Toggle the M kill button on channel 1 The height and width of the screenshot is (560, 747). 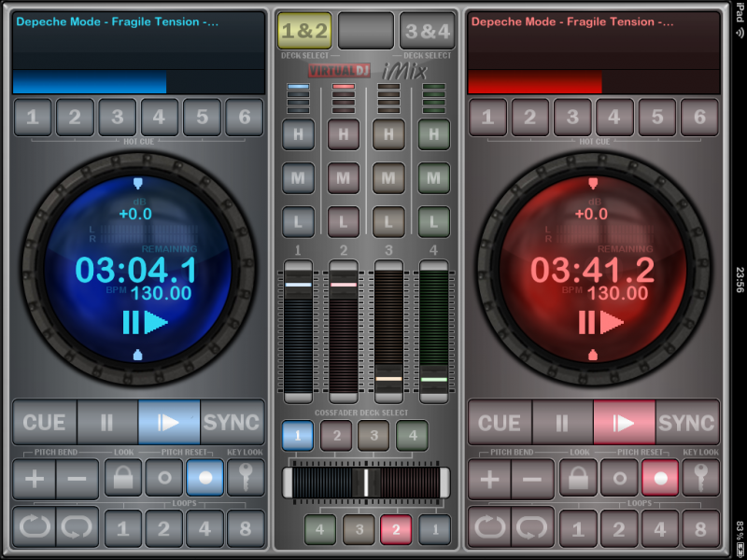point(298,178)
